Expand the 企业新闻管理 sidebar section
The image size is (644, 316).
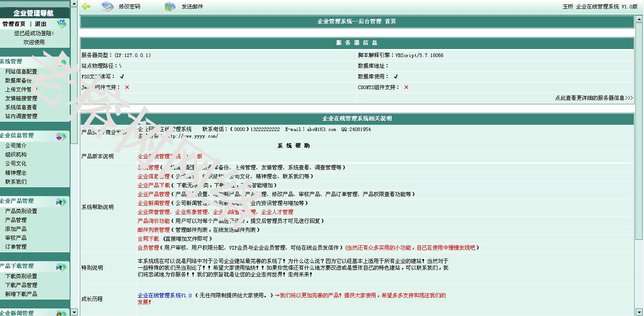17,313
